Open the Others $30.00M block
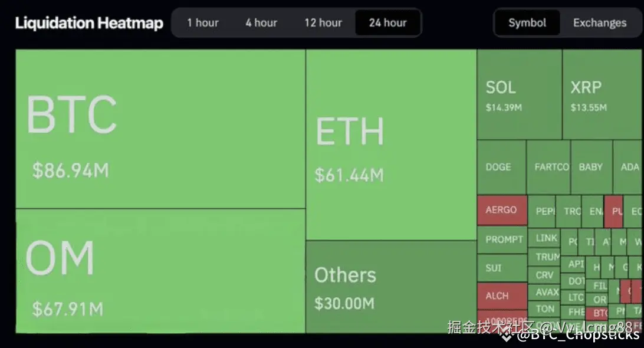This screenshot has width=644, height=348. click(391, 287)
